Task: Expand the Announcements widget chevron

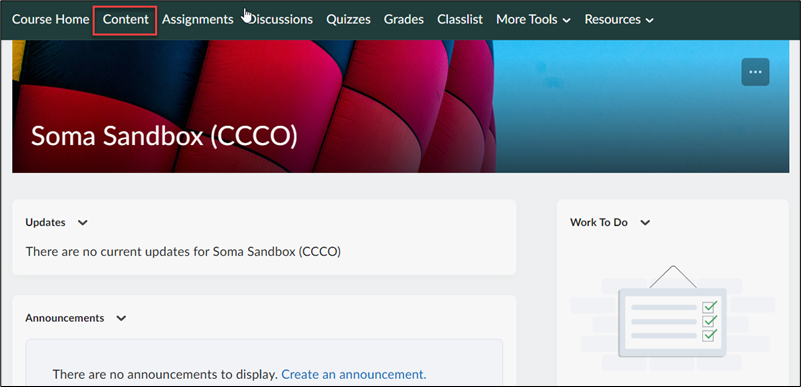Action: (121, 318)
